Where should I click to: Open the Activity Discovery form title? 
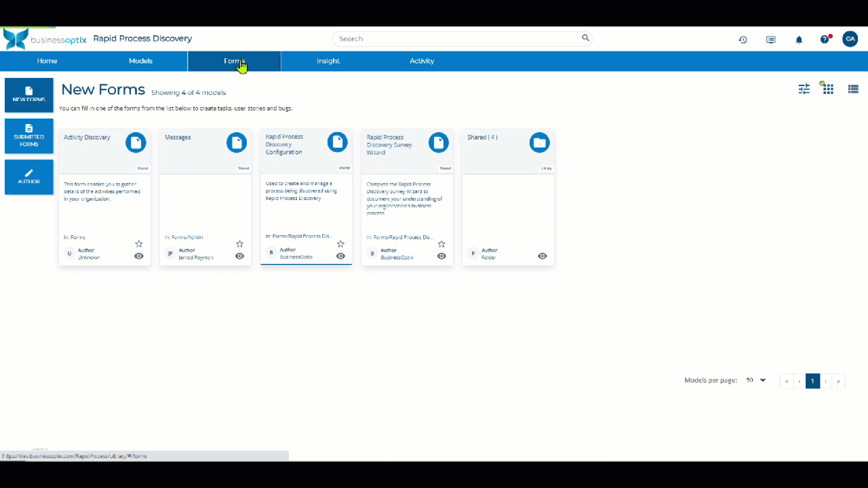coord(87,137)
